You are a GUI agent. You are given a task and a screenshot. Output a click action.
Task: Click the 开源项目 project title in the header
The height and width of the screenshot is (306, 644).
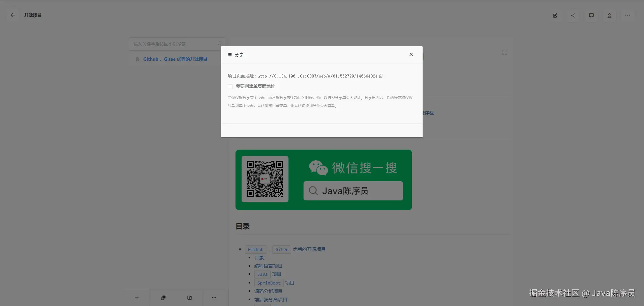[33, 15]
